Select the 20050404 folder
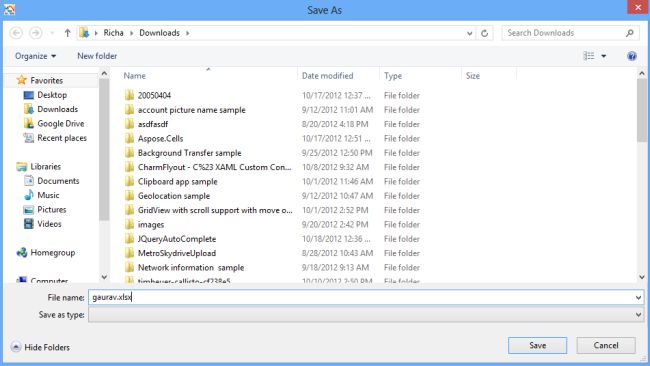 pos(154,95)
